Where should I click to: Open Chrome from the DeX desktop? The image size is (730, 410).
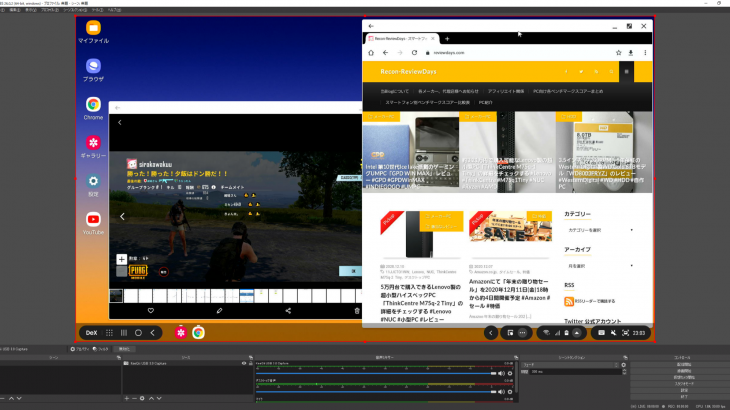[93, 104]
